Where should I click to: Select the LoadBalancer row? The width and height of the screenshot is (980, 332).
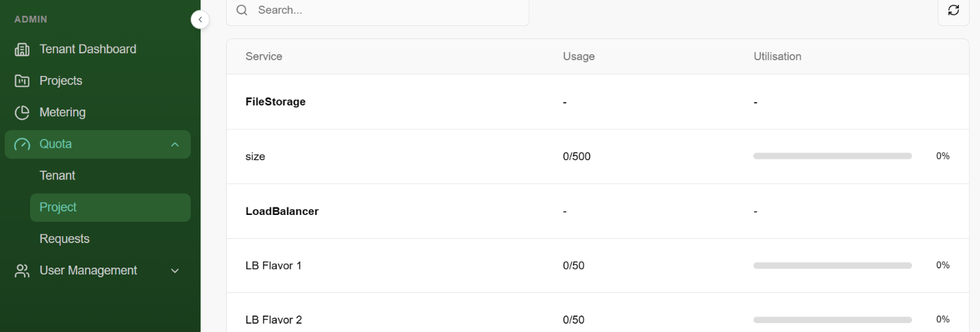[x=282, y=212]
